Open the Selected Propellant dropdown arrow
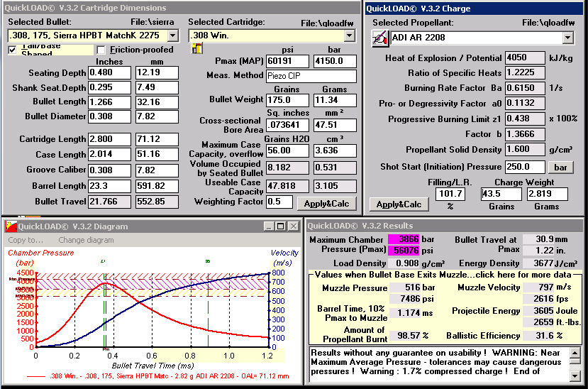This screenshot has width=588, height=389. [567, 38]
